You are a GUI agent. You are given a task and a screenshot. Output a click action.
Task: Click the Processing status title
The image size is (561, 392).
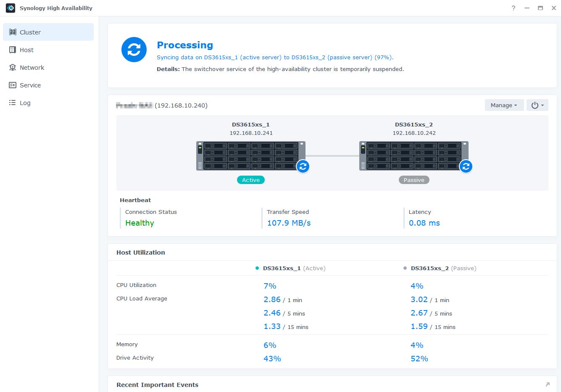pyautogui.click(x=185, y=45)
